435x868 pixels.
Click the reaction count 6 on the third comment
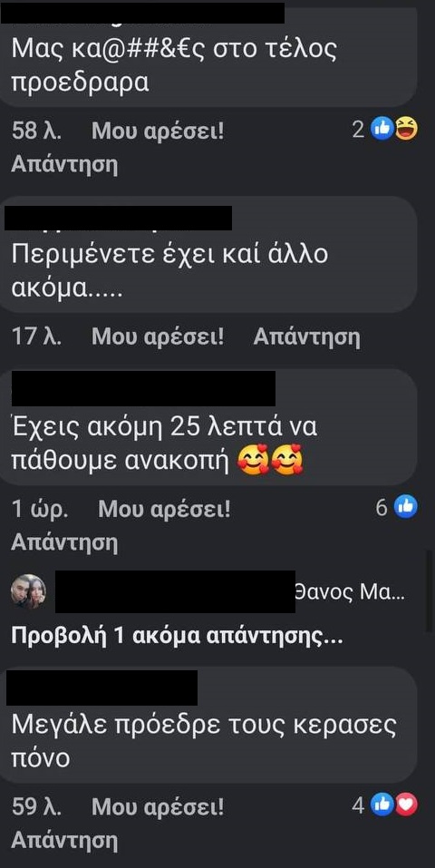(382, 507)
